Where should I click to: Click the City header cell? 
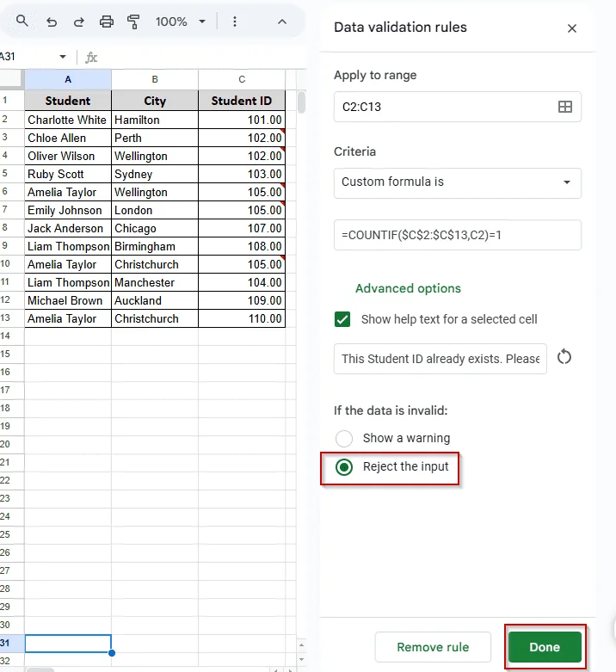(155, 101)
